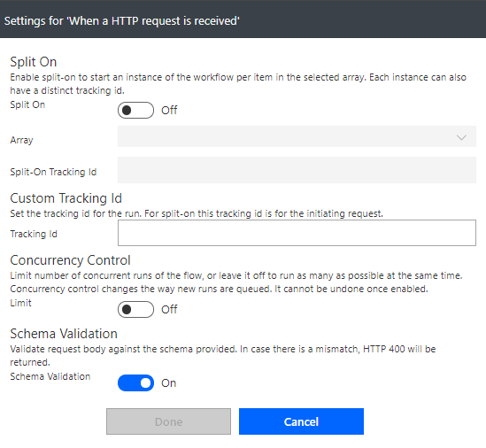Click the blue Cancel button

tap(301, 421)
